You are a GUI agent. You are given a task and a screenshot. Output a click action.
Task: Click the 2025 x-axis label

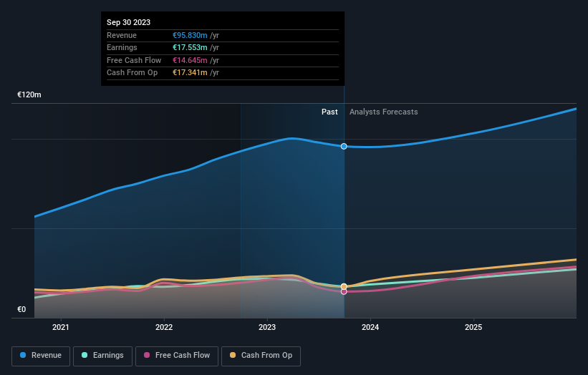473,327
